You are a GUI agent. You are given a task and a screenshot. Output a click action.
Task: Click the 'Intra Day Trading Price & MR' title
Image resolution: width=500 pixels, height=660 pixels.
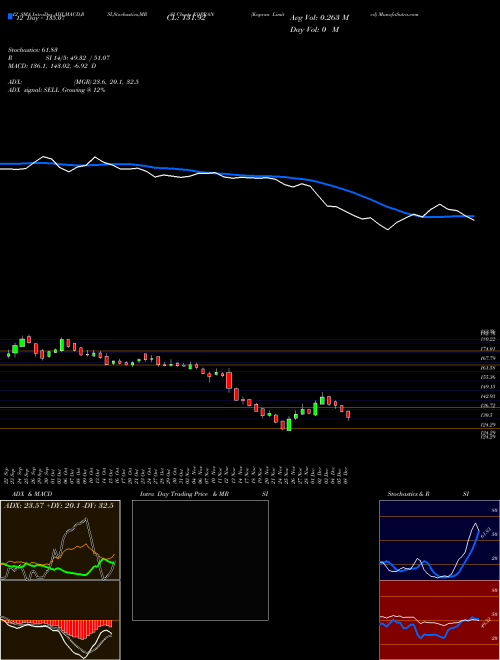tap(184, 494)
